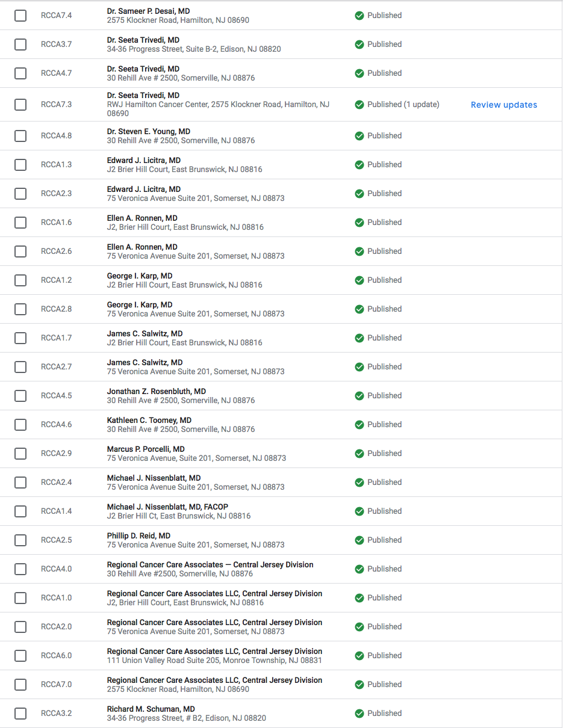Click the store code RCCA2.6

[56, 251]
